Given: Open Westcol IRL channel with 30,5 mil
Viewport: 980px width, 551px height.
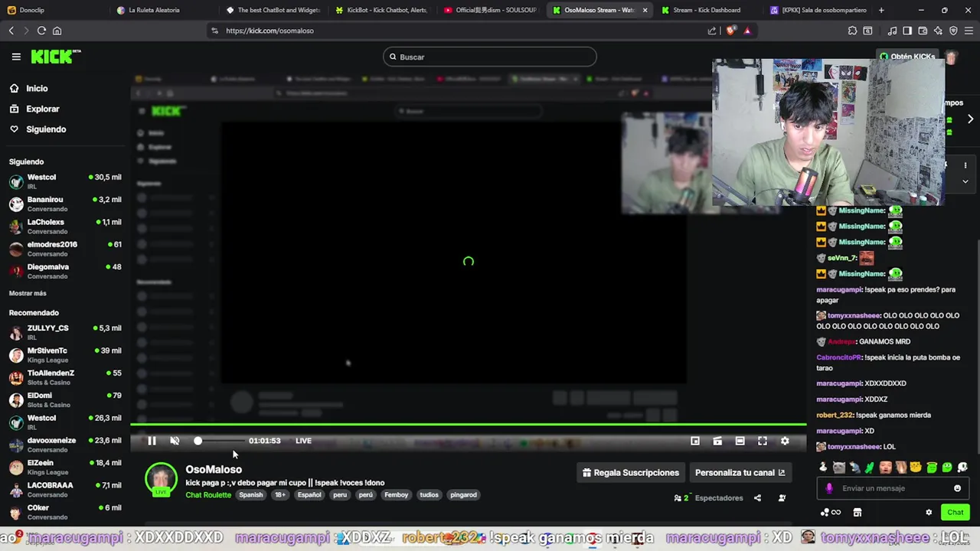Looking at the screenshot, I should (x=65, y=181).
